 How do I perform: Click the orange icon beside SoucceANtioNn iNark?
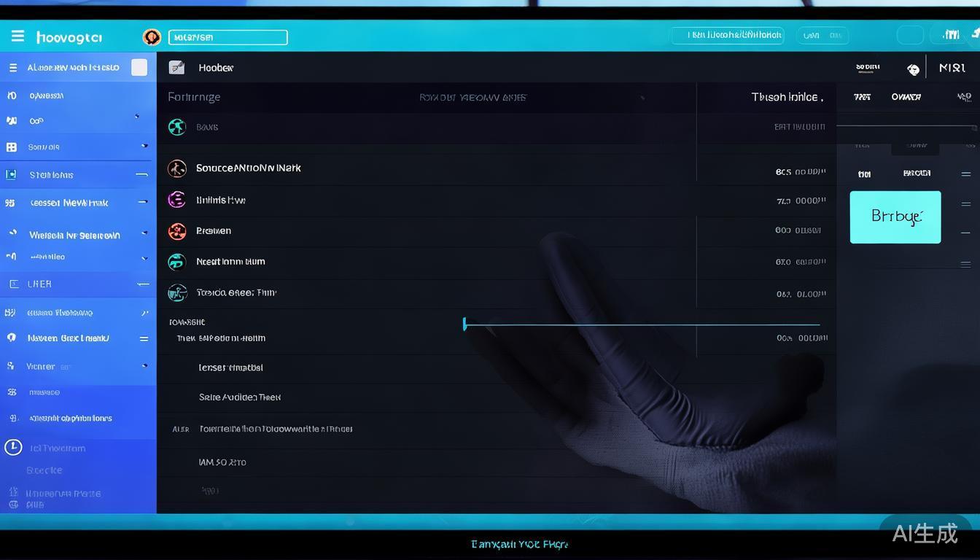tap(177, 168)
